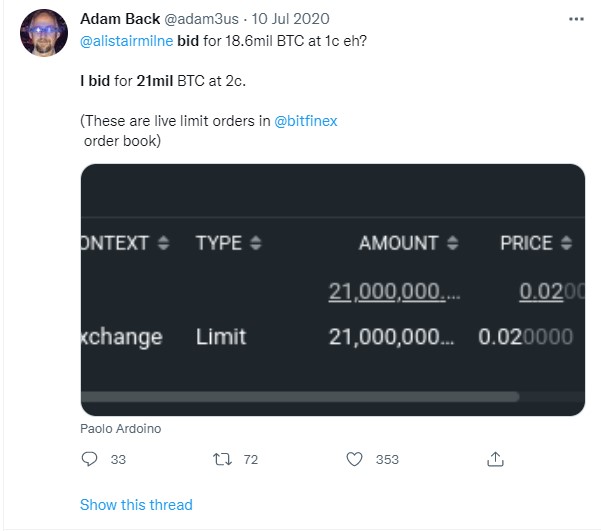Click the 10 Jul 2020 timestamp
This screenshot has width=601, height=531.
pos(290,19)
